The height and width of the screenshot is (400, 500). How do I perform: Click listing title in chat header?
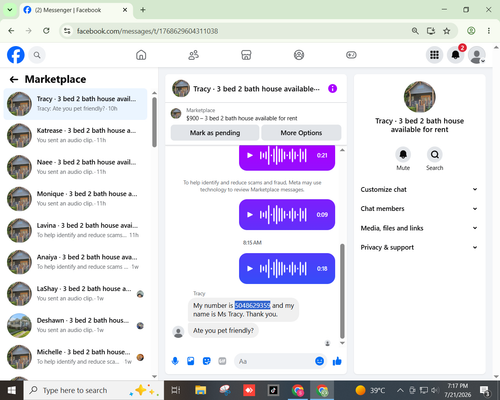click(256, 89)
